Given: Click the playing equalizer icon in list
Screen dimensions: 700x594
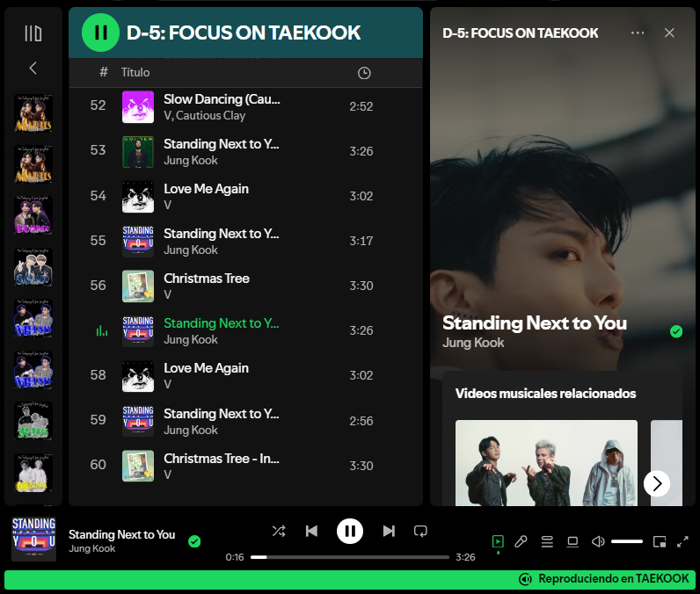Looking at the screenshot, I should point(101,331).
